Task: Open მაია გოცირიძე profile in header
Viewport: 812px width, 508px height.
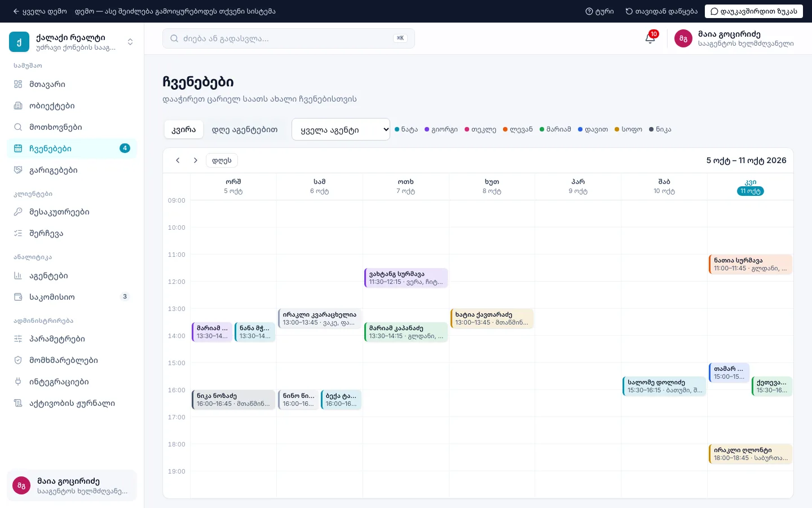Action: 734,38
